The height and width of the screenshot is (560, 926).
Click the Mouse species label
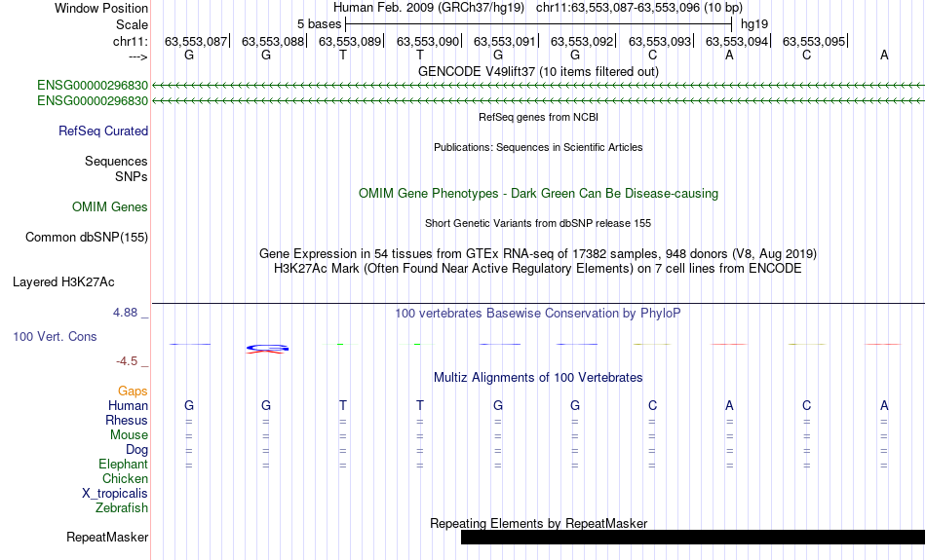coord(129,435)
